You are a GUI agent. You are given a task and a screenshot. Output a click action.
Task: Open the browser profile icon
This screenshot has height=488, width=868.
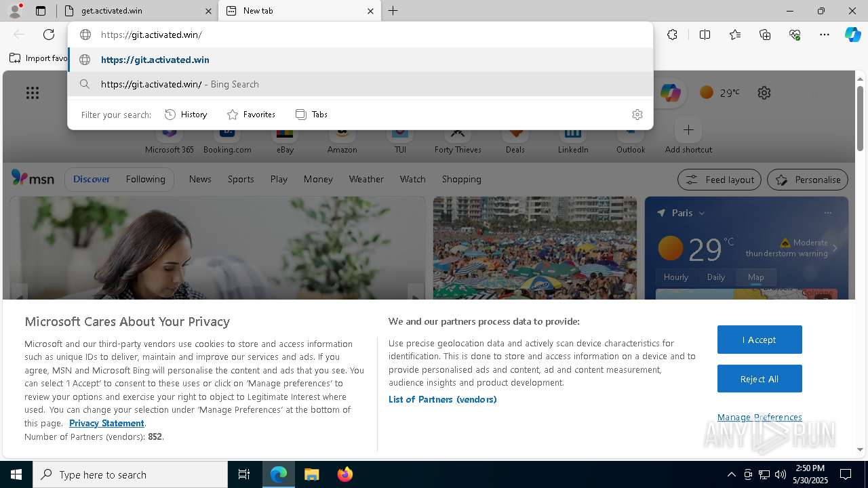(x=15, y=10)
